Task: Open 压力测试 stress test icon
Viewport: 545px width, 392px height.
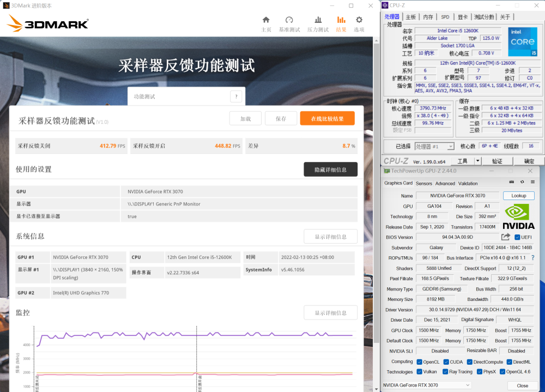Action: 318,20
